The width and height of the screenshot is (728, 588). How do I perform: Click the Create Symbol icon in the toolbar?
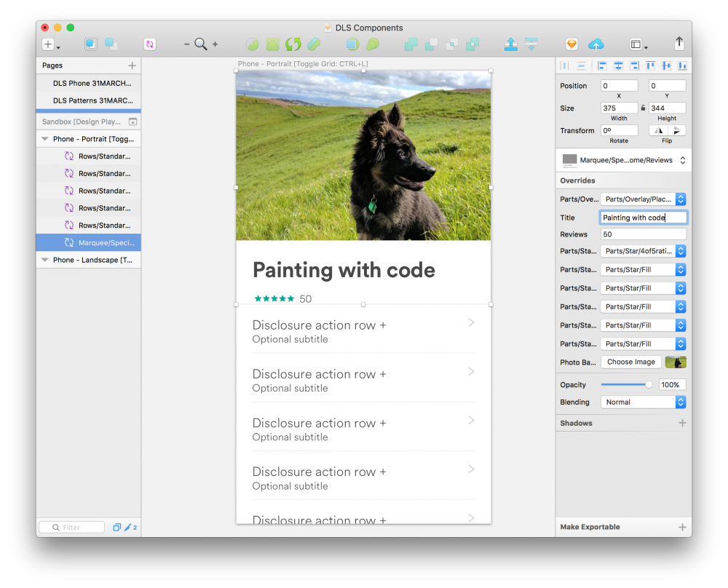click(149, 44)
